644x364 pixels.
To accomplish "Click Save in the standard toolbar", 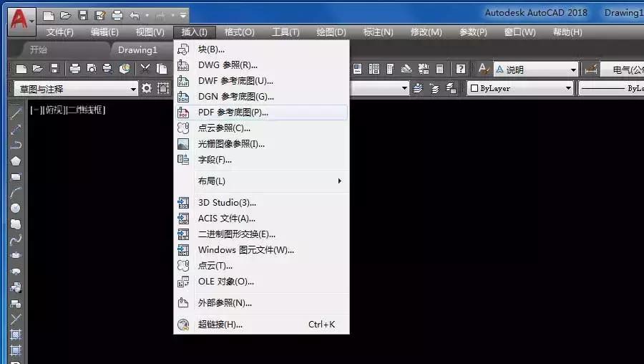I will [54, 69].
